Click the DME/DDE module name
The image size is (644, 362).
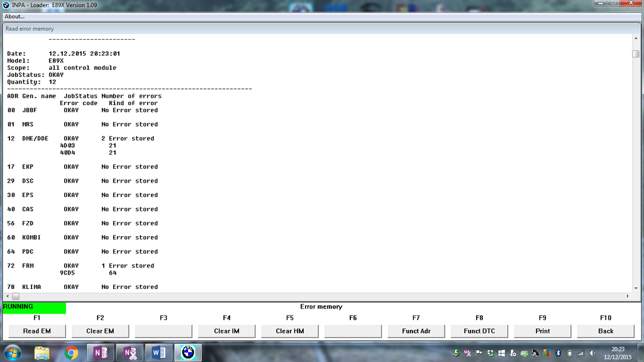pos(35,139)
